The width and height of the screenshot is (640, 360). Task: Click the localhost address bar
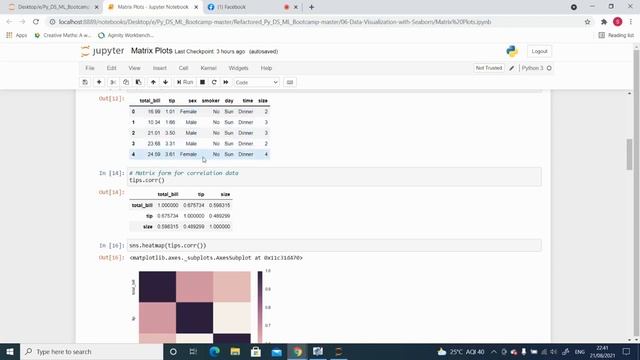coord(274,22)
